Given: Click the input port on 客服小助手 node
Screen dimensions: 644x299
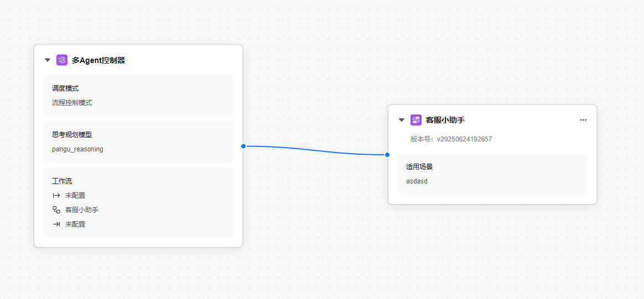Looking at the screenshot, I should (387, 155).
